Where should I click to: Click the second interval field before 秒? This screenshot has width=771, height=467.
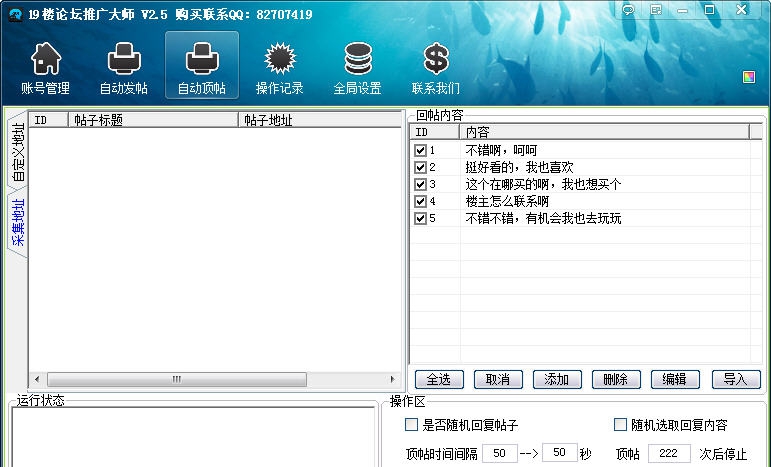click(560, 453)
